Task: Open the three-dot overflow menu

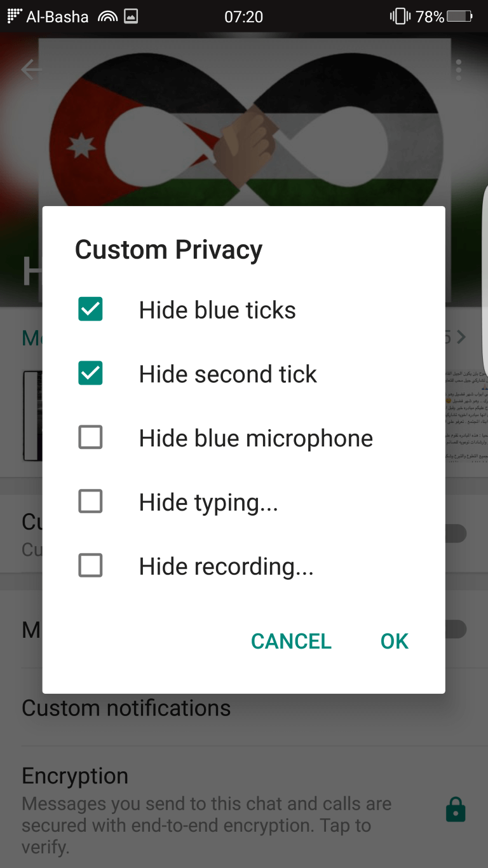Action: point(458,70)
